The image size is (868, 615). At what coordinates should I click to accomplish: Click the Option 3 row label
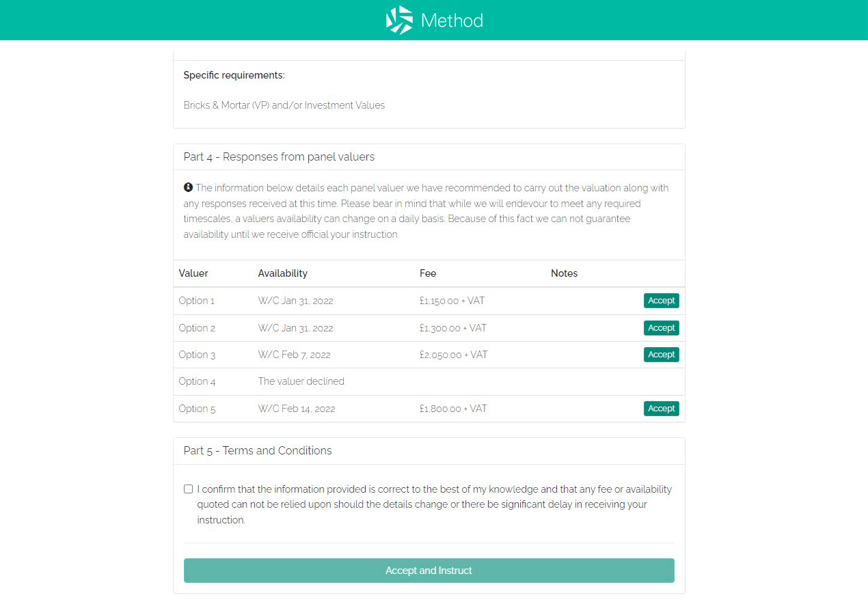point(197,355)
